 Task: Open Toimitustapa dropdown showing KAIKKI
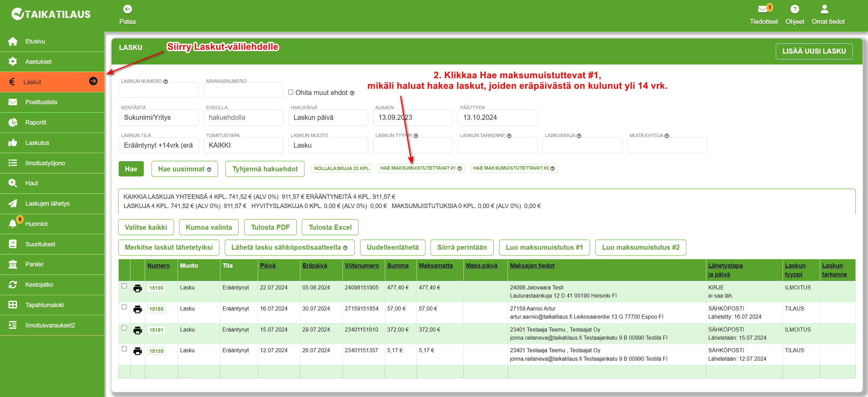(x=243, y=145)
